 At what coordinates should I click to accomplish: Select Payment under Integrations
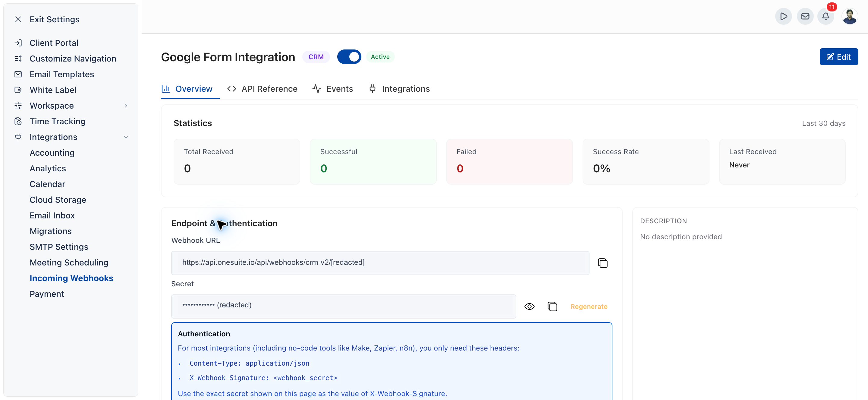46,294
